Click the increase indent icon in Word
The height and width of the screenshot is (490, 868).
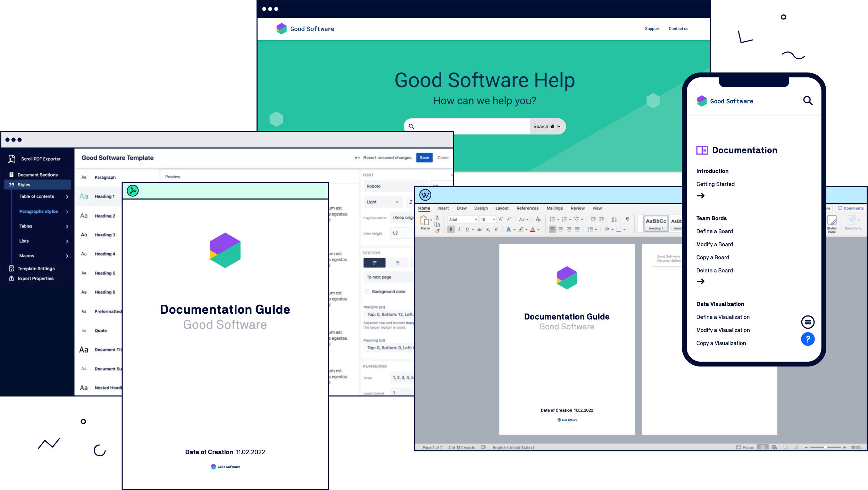coord(601,219)
